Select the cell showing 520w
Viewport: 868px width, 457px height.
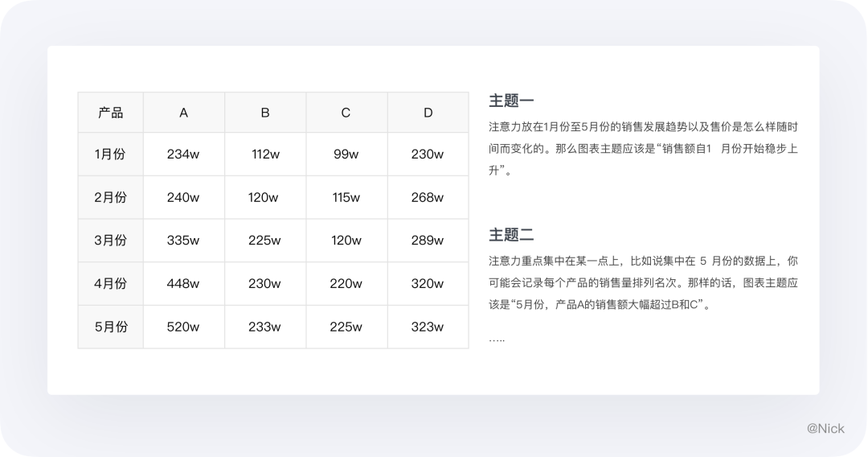[184, 327]
